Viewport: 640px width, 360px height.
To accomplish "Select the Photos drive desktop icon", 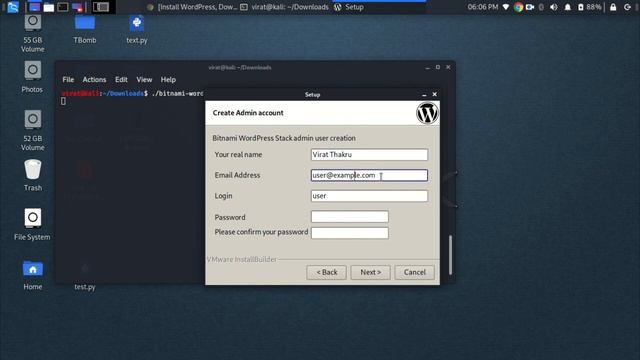I will coord(32,77).
